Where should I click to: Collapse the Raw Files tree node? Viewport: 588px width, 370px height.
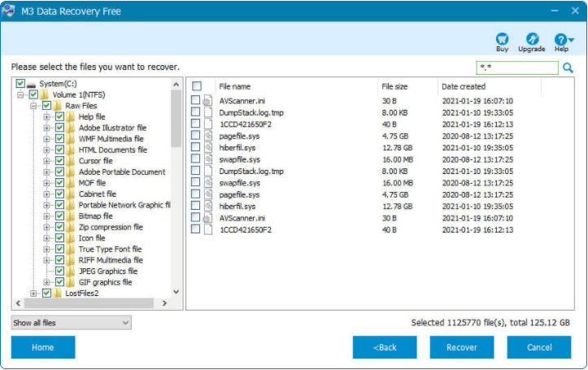(33, 106)
